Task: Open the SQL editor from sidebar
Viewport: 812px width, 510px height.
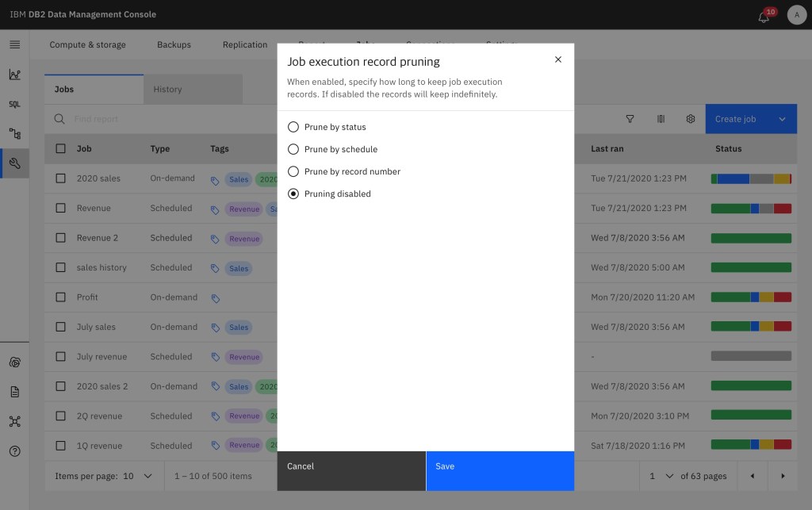Action: click(x=14, y=104)
